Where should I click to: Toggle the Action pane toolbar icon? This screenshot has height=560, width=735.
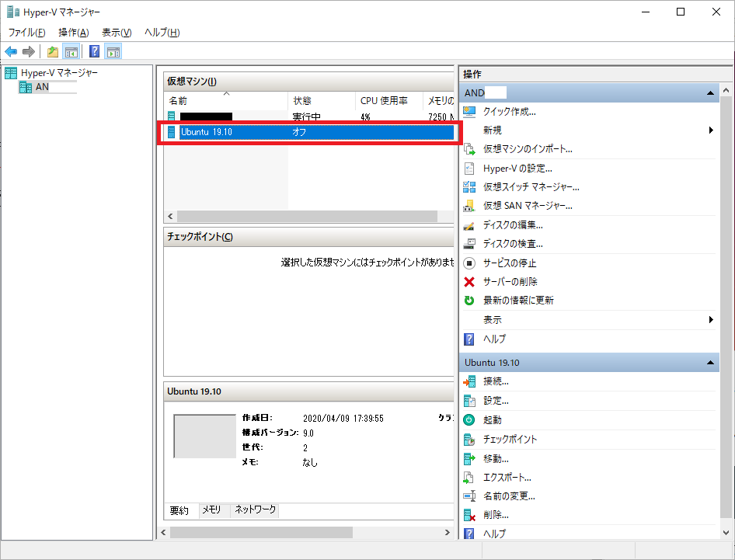(113, 51)
